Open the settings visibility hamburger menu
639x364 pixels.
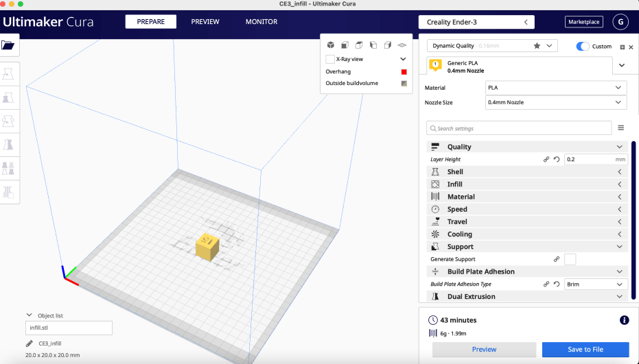[x=620, y=128]
